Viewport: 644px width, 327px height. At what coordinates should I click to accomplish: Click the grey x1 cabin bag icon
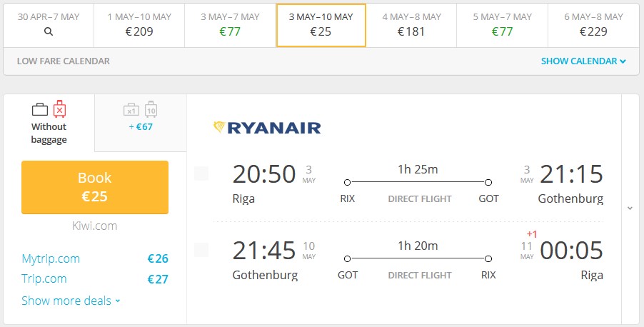tap(131, 110)
